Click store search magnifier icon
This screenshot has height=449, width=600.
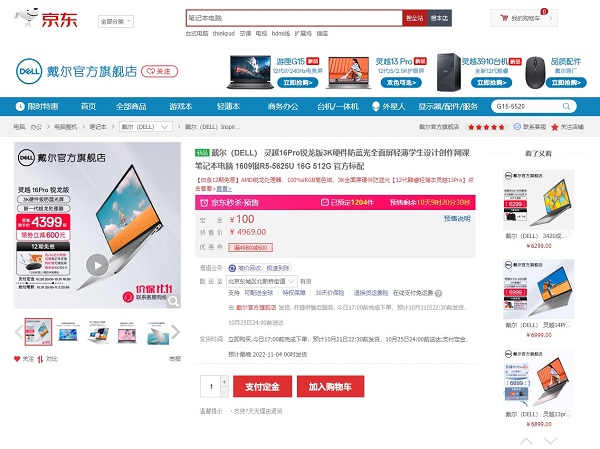coord(566,106)
